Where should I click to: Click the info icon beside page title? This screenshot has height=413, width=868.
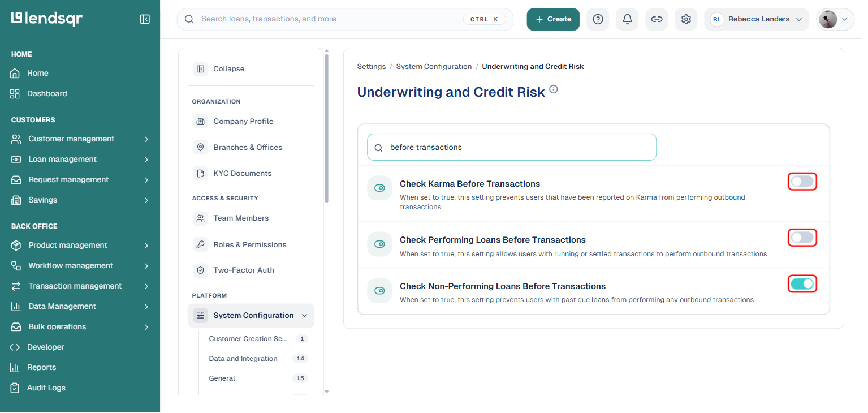[x=554, y=89]
